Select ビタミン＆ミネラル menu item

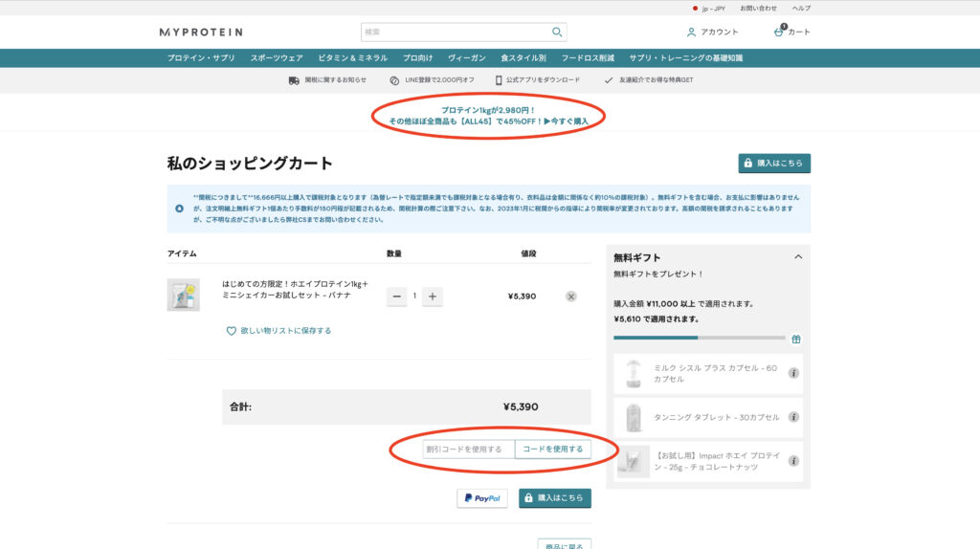(x=352, y=58)
